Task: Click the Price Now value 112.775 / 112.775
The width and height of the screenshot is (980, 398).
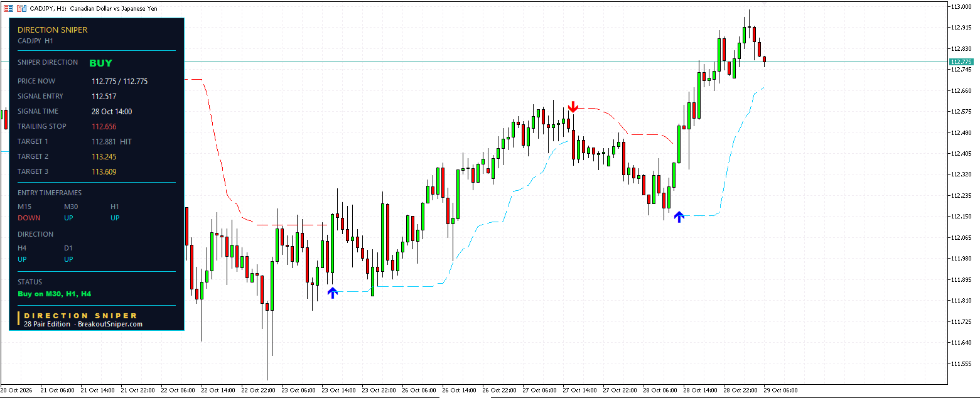Action: (x=120, y=82)
